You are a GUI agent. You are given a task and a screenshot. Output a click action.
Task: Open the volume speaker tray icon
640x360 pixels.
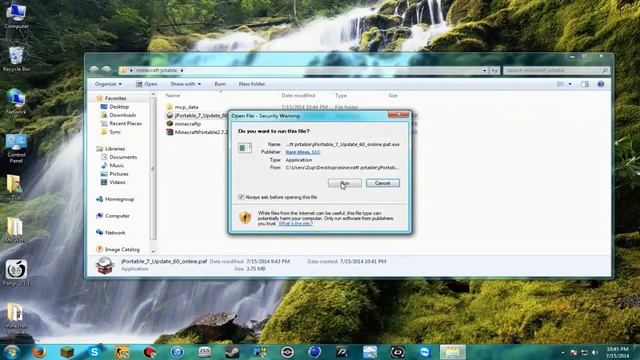[595, 352]
